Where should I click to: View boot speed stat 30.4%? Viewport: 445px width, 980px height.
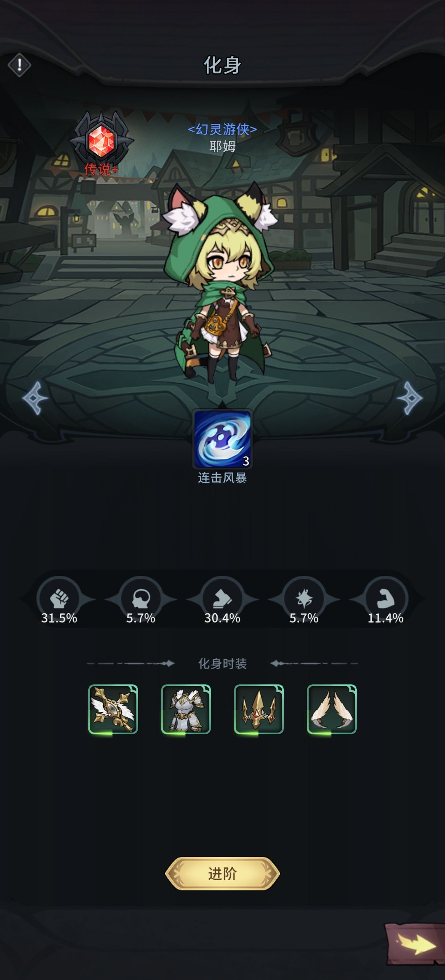point(222,600)
